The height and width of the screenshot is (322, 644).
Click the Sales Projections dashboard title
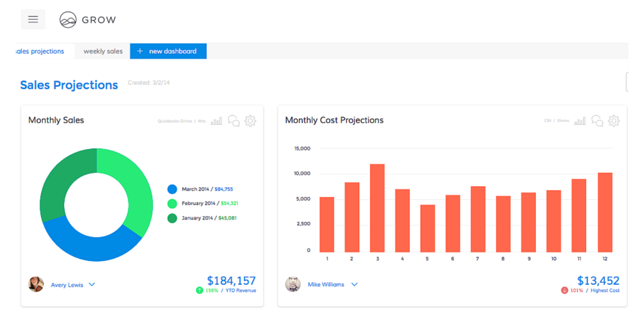point(69,85)
